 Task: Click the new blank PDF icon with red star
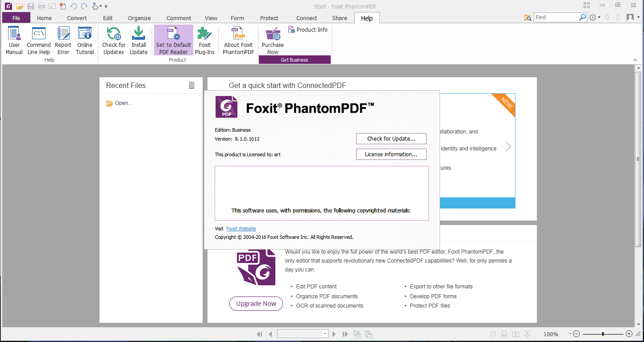[x=62, y=6]
